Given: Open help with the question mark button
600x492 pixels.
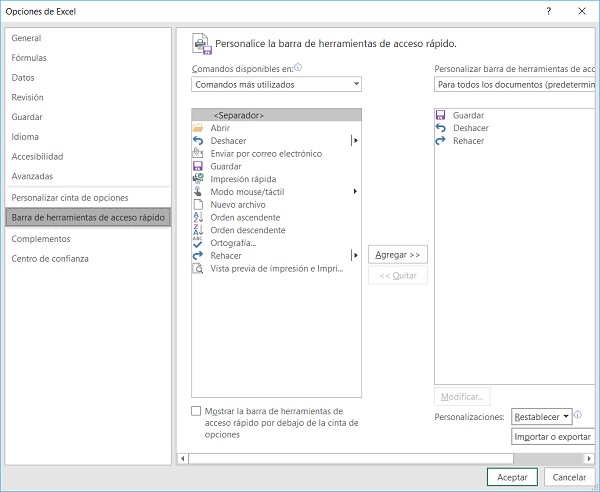Looking at the screenshot, I should coord(549,11).
